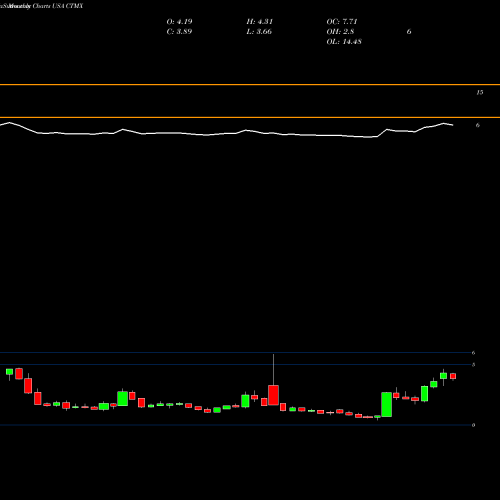Click the OC: 7.71 reading
This screenshot has width=500, height=500.
pyautogui.click(x=342, y=22)
